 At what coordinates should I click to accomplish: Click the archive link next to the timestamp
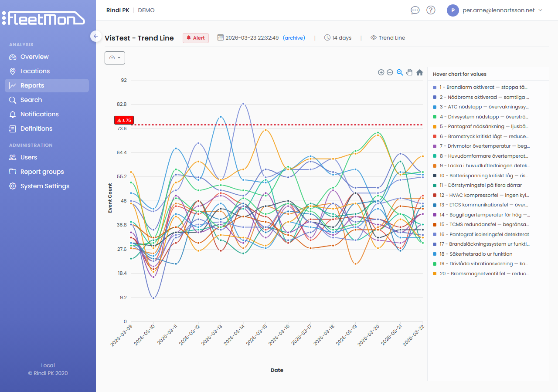pyautogui.click(x=294, y=38)
